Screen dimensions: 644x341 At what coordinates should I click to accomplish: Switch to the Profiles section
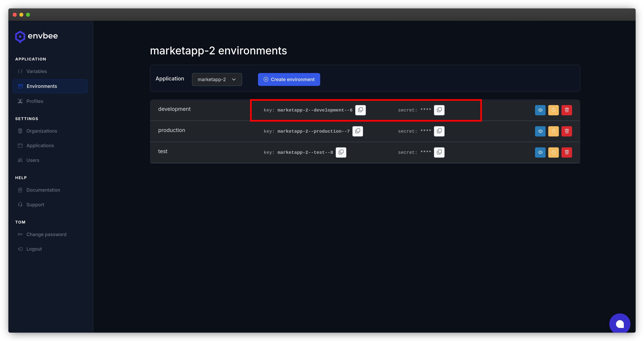click(x=35, y=101)
